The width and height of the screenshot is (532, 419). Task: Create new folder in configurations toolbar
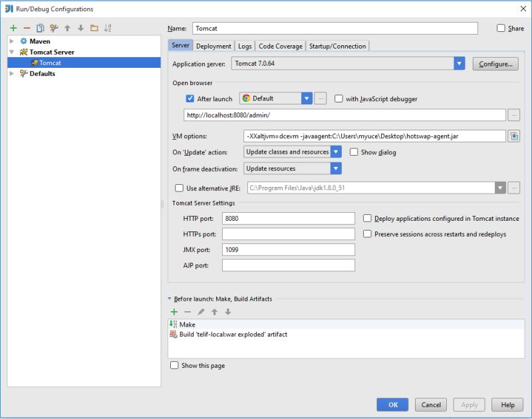pyautogui.click(x=94, y=28)
